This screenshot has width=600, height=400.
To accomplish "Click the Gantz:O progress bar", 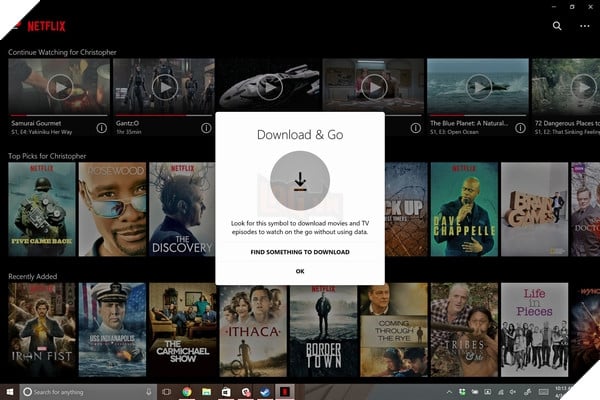I will 164,115.
